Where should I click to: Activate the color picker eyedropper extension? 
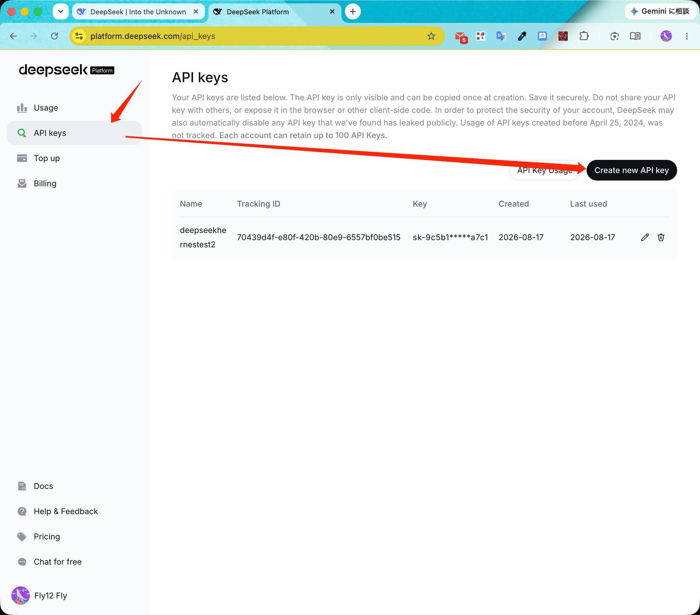click(x=522, y=36)
